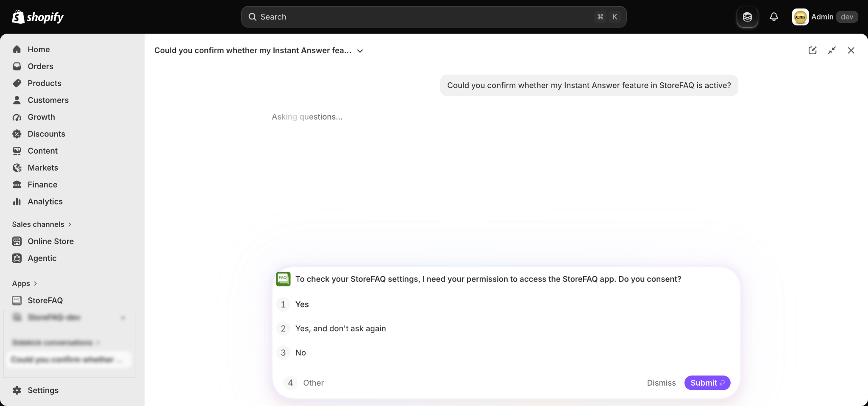Dismiss the consent question
Image resolution: width=868 pixels, height=406 pixels.
click(661, 383)
